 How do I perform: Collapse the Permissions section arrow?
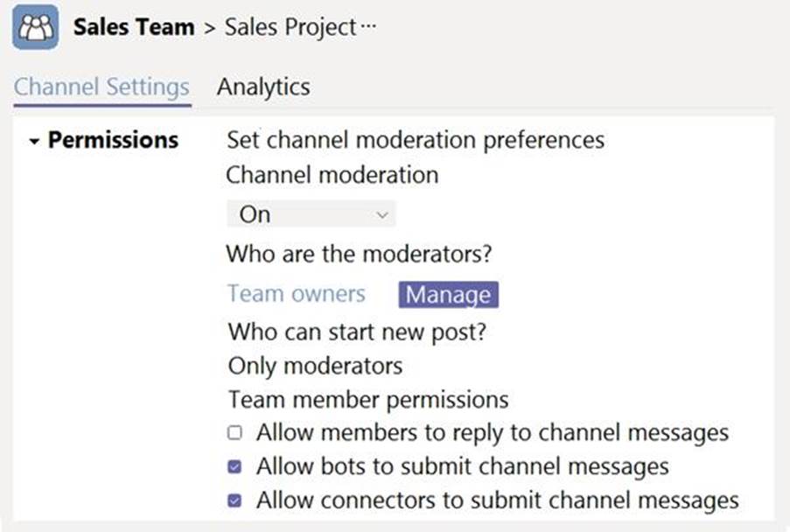(34, 141)
